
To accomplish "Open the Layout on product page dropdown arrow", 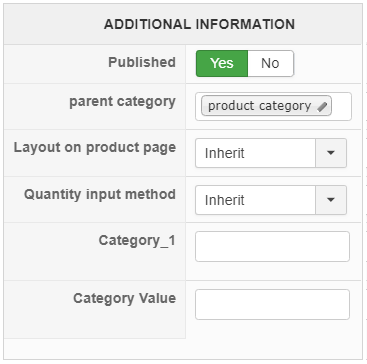I will (331, 153).
